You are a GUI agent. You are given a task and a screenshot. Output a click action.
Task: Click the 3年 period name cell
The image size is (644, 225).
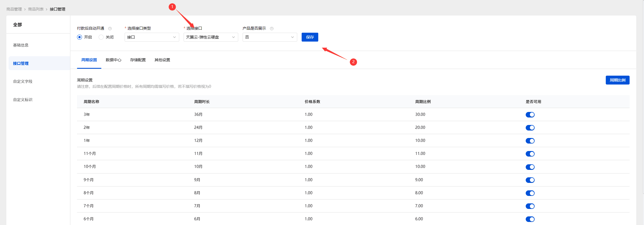pos(87,114)
